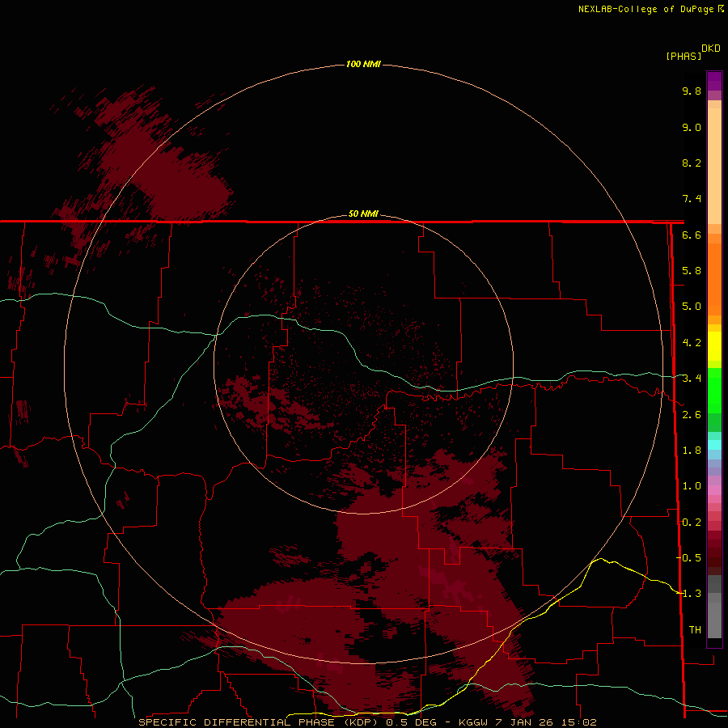Click the 1.0 scale value
728x728 pixels.
click(x=692, y=486)
